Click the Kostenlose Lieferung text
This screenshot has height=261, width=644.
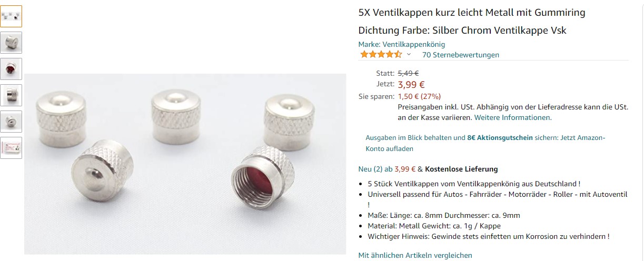461,169
